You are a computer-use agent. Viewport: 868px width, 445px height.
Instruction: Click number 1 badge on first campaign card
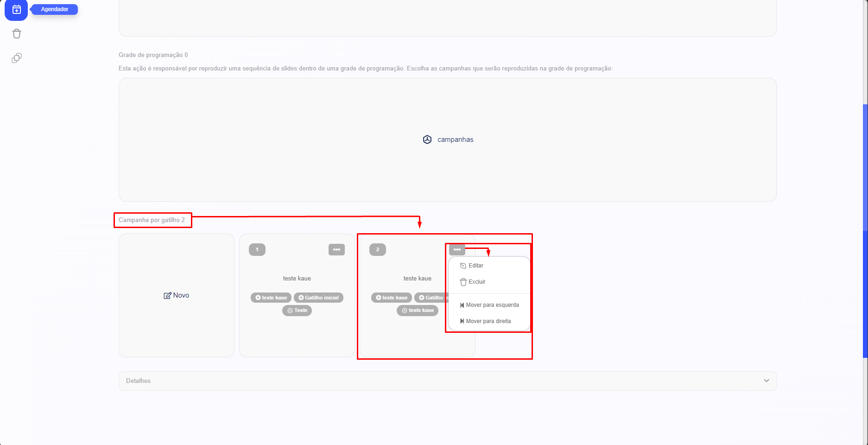coord(257,250)
